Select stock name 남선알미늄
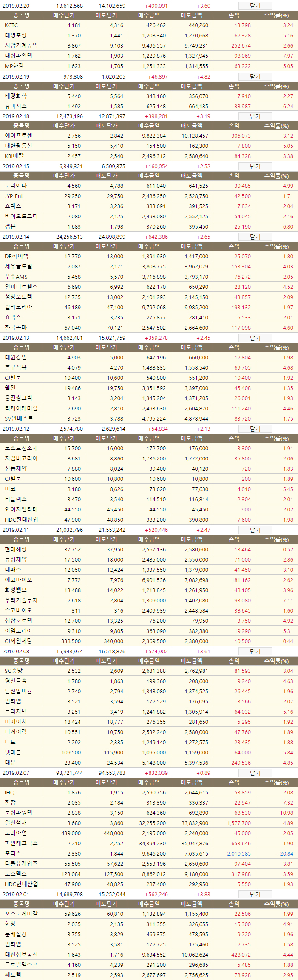Image resolution: width=298 pixels, height=980 pixels. (x=18, y=692)
